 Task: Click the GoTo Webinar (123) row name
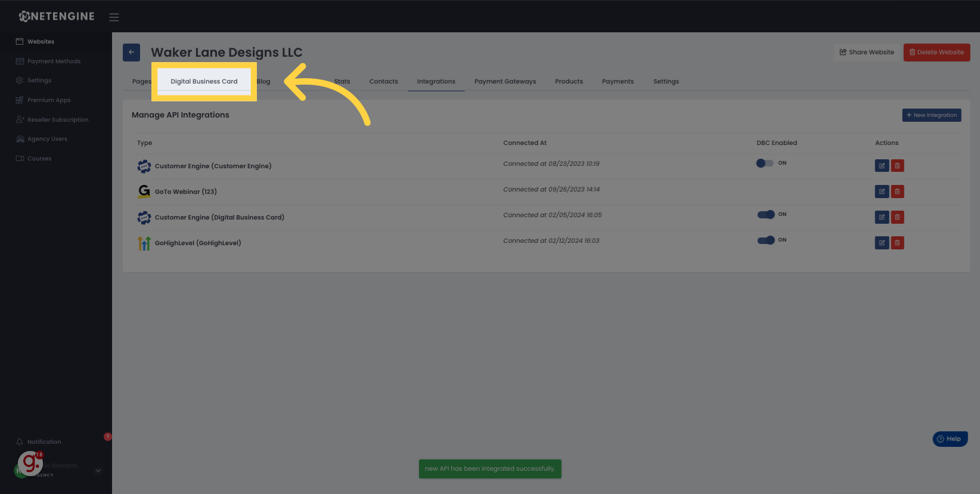point(186,192)
